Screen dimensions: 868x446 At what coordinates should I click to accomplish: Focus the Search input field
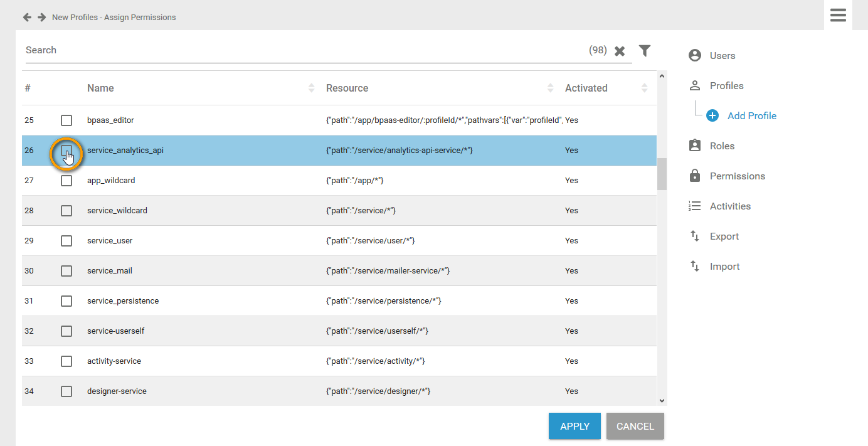tap(301, 50)
